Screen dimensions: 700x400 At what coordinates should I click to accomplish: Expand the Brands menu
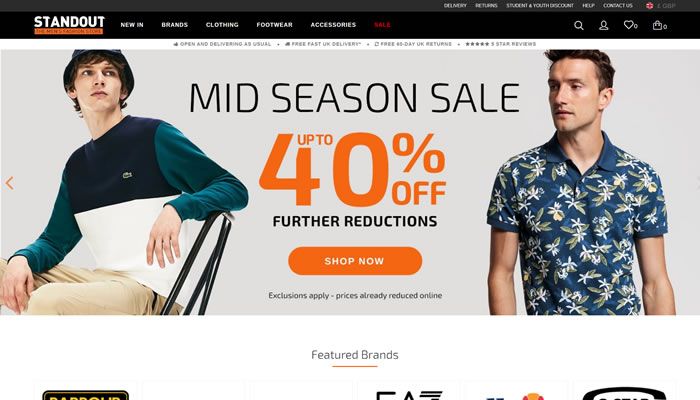click(x=175, y=25)
